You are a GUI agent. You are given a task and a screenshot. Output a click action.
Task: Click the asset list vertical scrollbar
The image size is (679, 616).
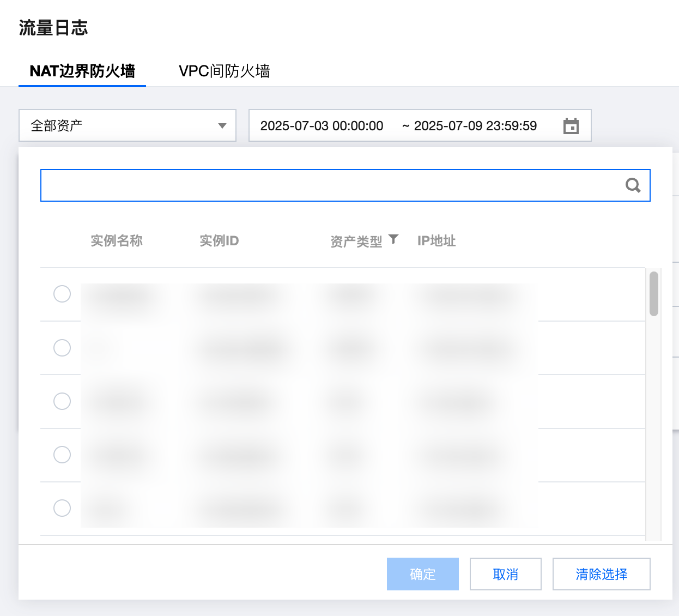tap(654, 294)
